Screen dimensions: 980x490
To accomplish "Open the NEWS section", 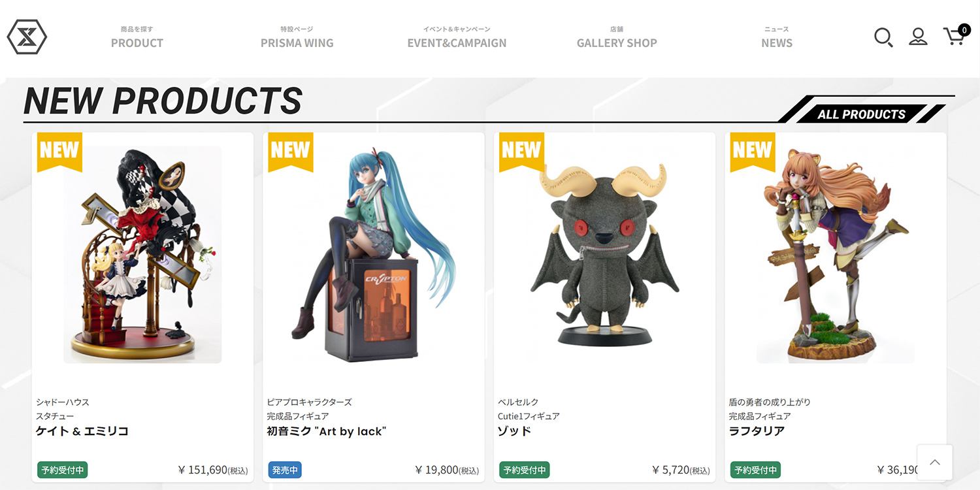I will point(777,38).
